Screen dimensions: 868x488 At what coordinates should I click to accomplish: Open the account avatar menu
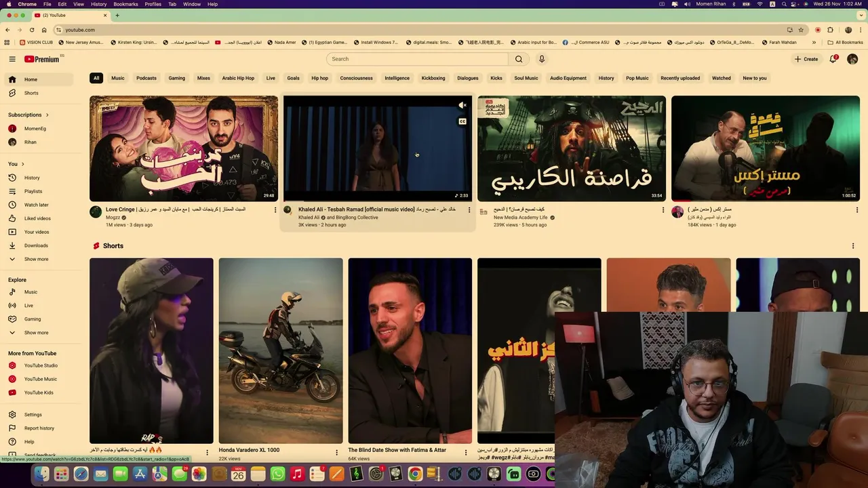click(852, 59)
